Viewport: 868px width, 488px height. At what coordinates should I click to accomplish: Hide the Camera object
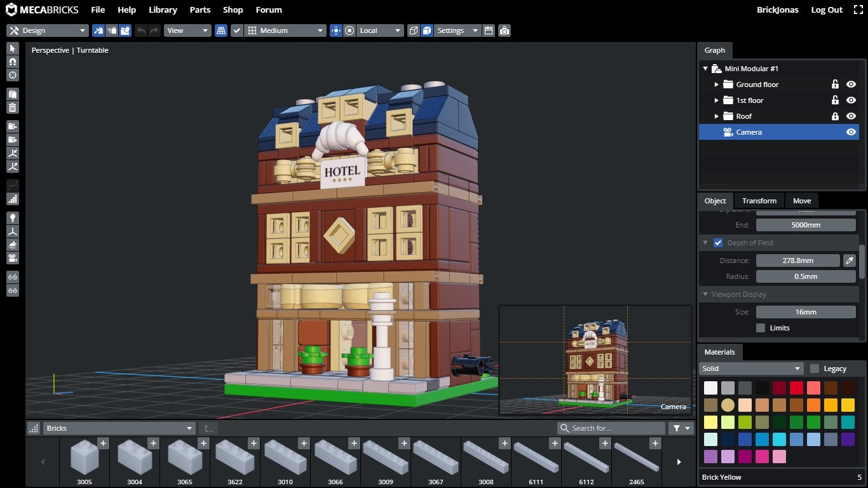click(x=851, y=132)
